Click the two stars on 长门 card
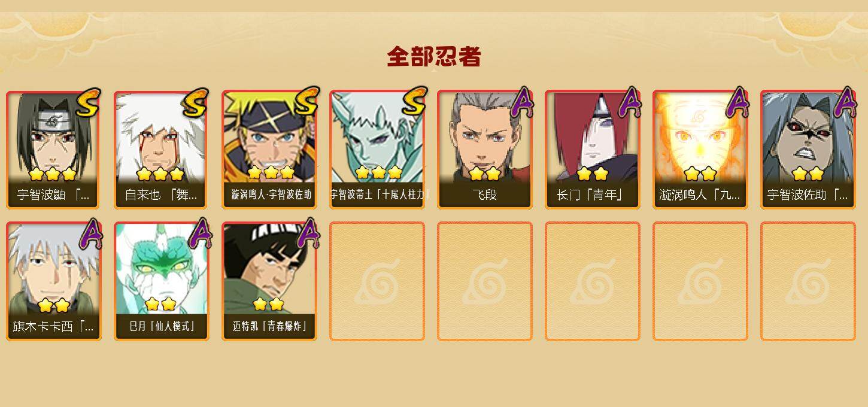This screenshot has height=407, width=868. point(593,174)
